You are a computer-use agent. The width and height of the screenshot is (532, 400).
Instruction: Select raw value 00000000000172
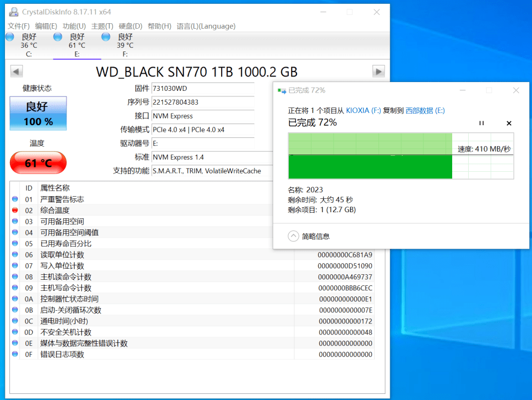click(x=345, y=321)
